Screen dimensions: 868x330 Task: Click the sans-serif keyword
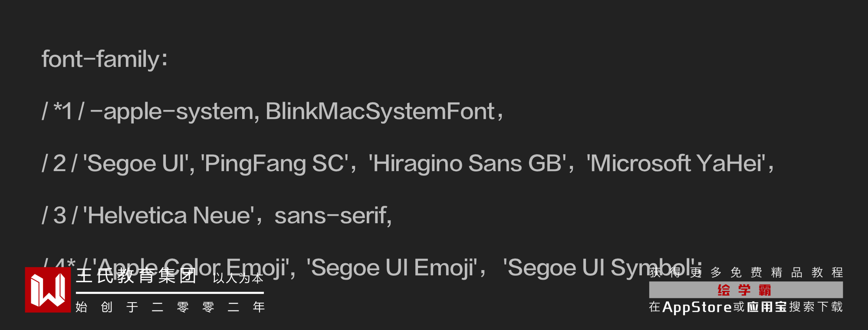pos(331,216)
